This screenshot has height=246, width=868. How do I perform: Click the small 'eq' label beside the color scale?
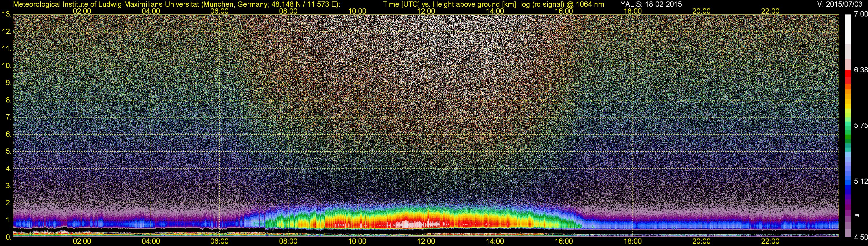857,215
